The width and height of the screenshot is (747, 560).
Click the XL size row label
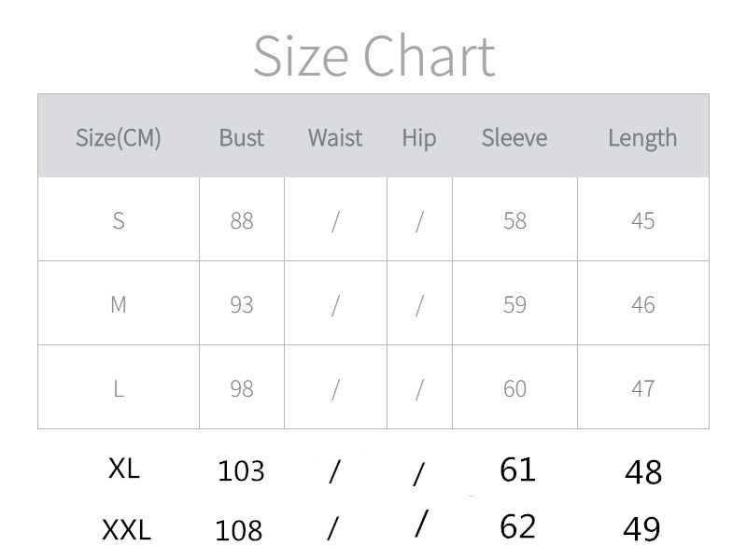pyautogui.click(x=123, y=469)
